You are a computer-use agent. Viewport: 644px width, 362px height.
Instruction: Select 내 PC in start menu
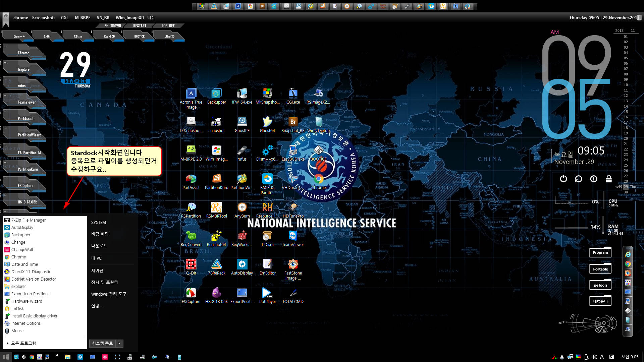click(97, 258)
